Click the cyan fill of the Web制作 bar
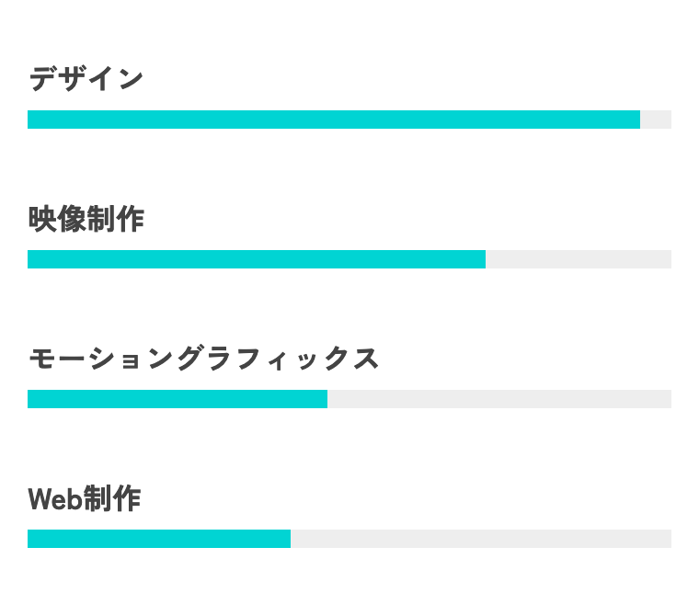The image size is (699, 616). [x=158, y=539]
